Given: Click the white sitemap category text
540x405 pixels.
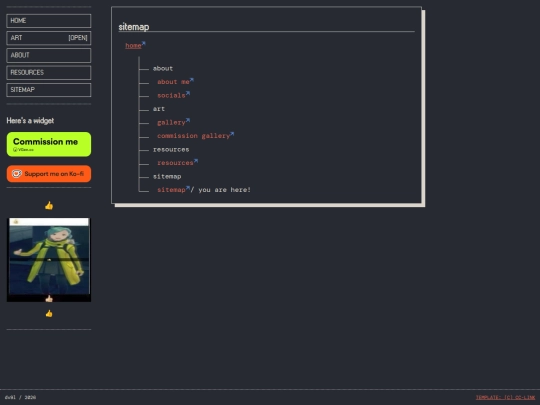Looking at the screenshot, I should click(x=167, y=176).
